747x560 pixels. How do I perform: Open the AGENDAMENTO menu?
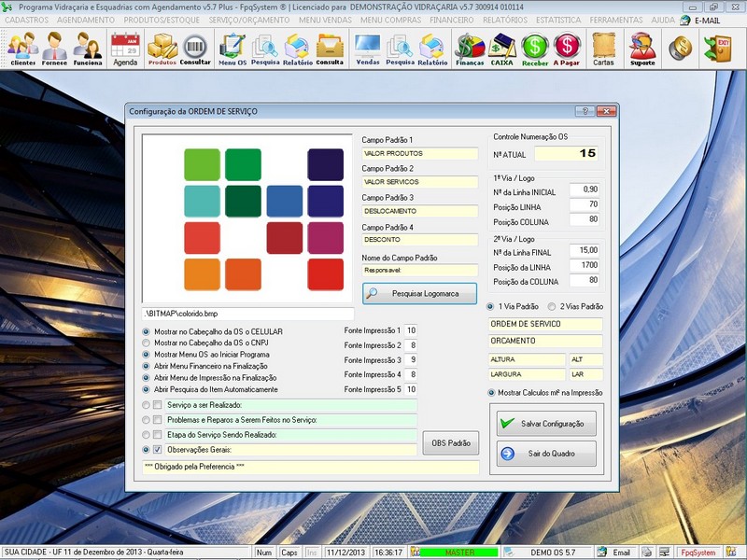coord(86,20)
